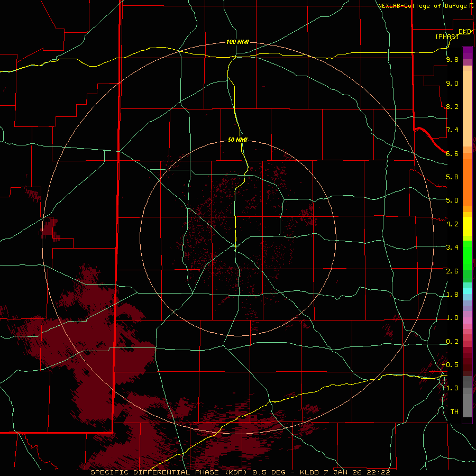Click the 6.6 scale value

tap(452, 153)
